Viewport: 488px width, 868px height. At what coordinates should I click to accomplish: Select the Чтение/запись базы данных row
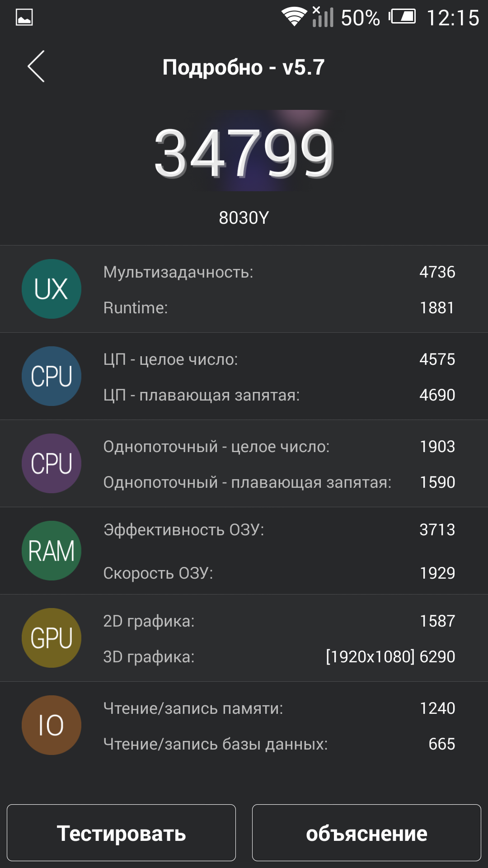pyautogui.click(x=279, y=744)
